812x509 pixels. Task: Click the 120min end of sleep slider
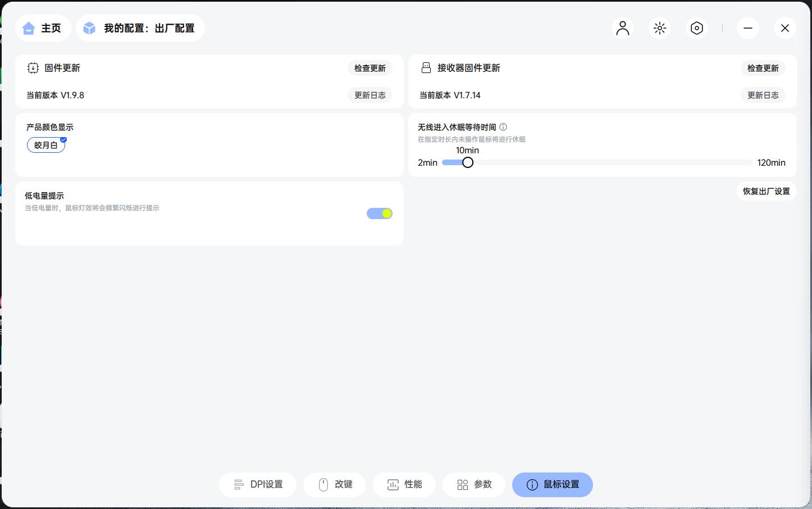(x=771, y=162)
